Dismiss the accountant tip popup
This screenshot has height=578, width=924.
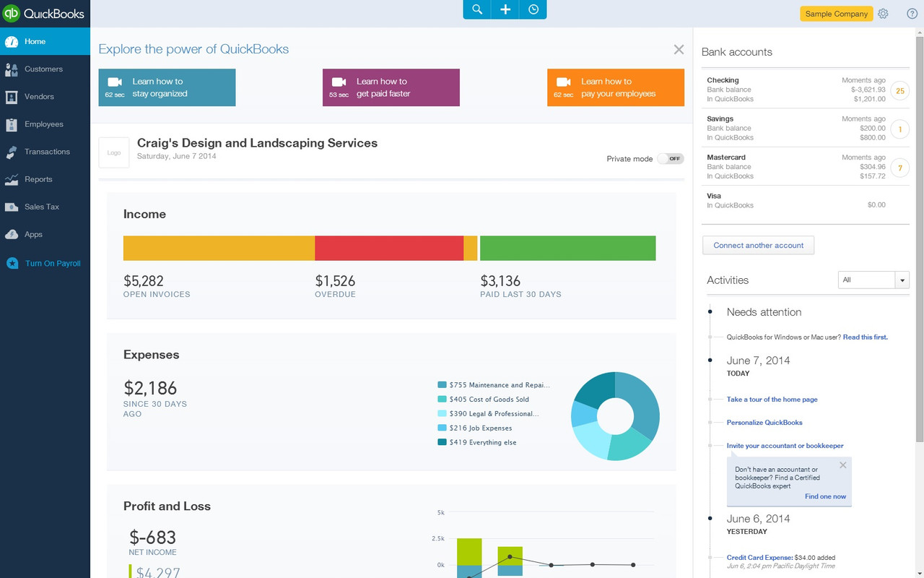click(842, 466)
